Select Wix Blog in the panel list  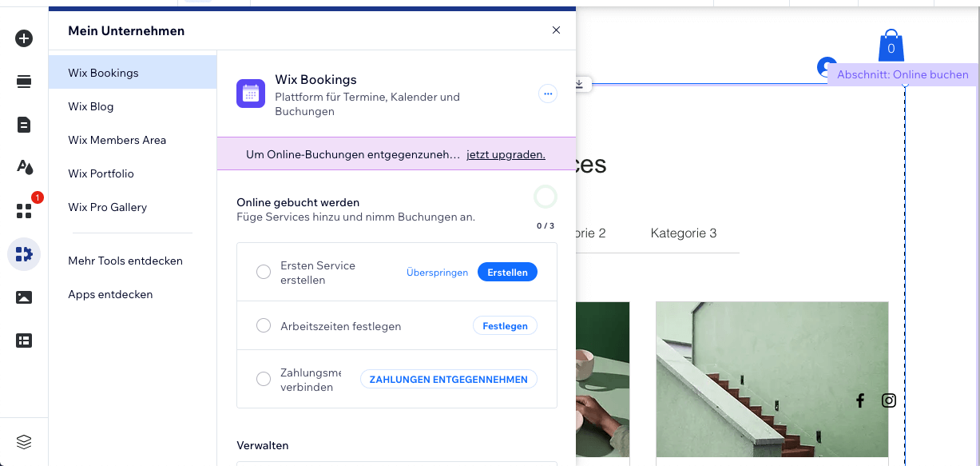133,106
